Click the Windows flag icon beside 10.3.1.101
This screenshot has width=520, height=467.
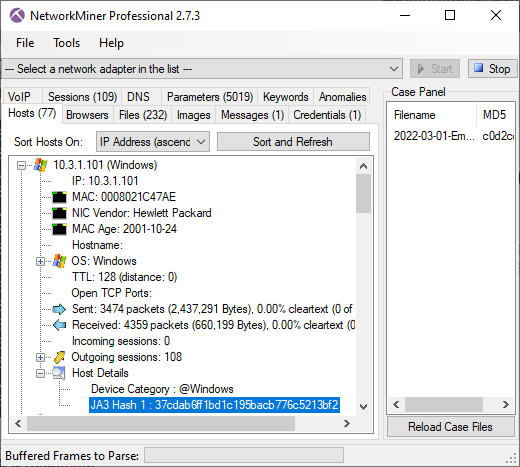[41, 165]
